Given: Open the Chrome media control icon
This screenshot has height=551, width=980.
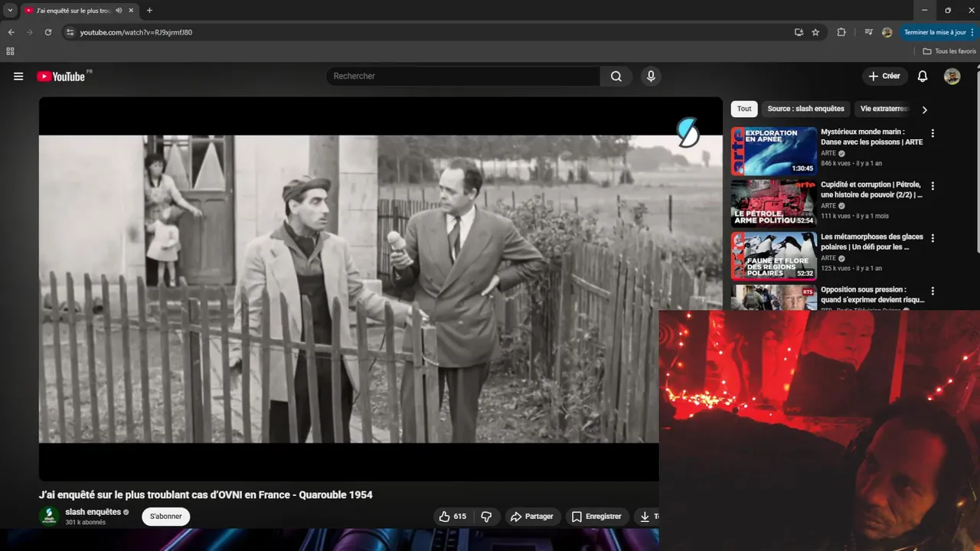Looking at the screenshot, I should tap(868, 32).
